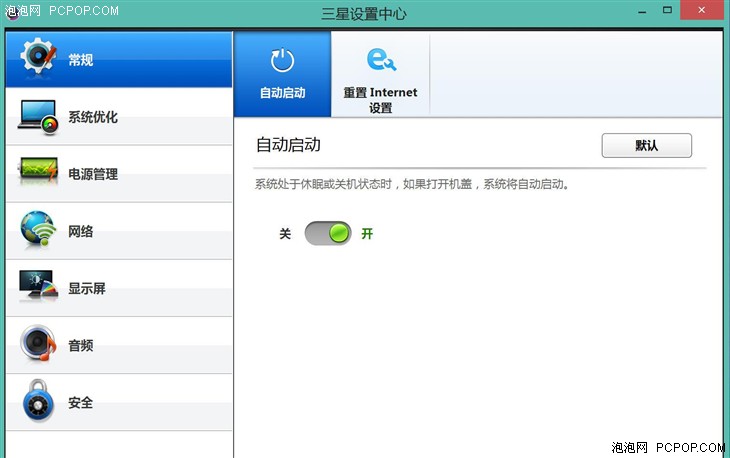Image resolution: width=730 pixels, height=458 pixels.
Task: Switch to the 重置 Internet 设置 tab label
Action: 380,100
